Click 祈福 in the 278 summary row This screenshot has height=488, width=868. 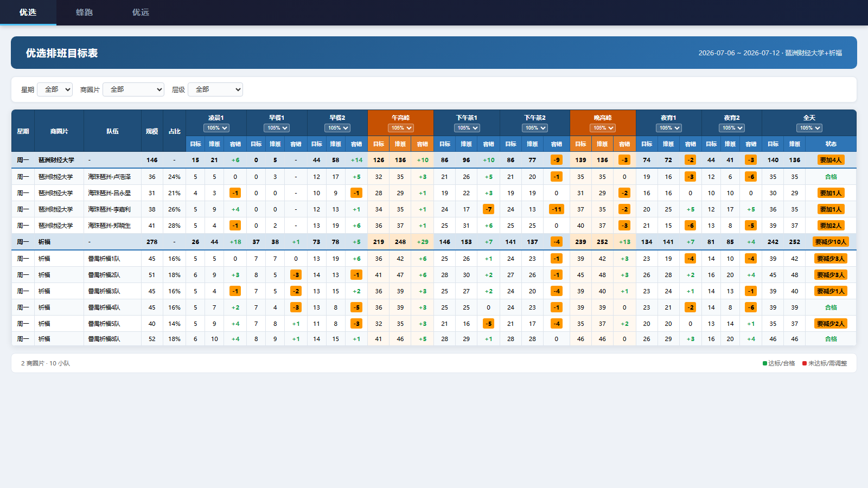pyautogui.click(x=44, y=242)
